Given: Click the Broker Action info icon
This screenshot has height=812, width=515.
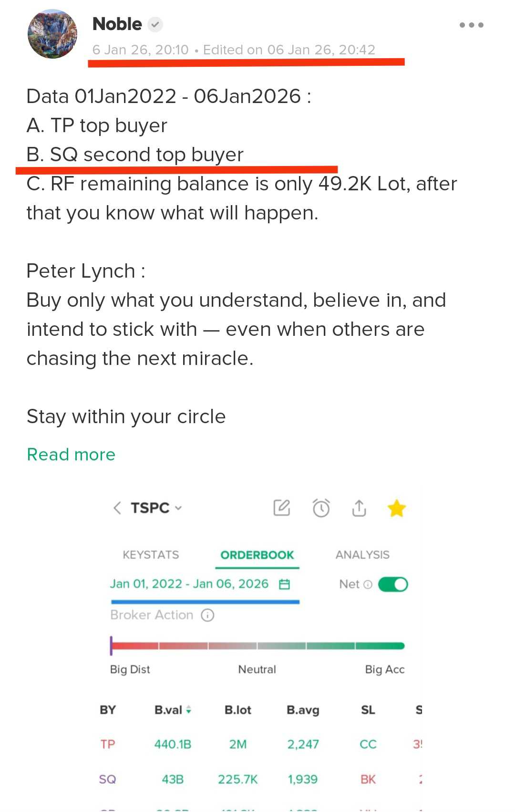Looking at the screenshot, I should [207, 615].
